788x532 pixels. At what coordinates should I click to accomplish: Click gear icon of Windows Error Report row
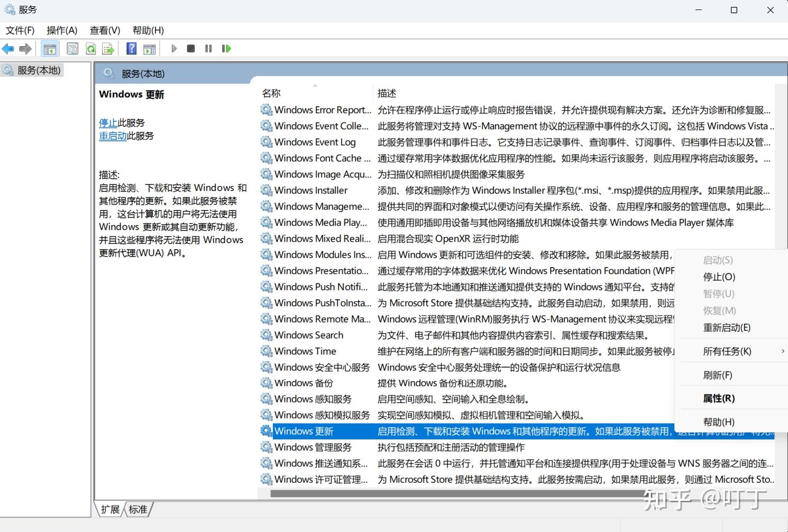267,110
